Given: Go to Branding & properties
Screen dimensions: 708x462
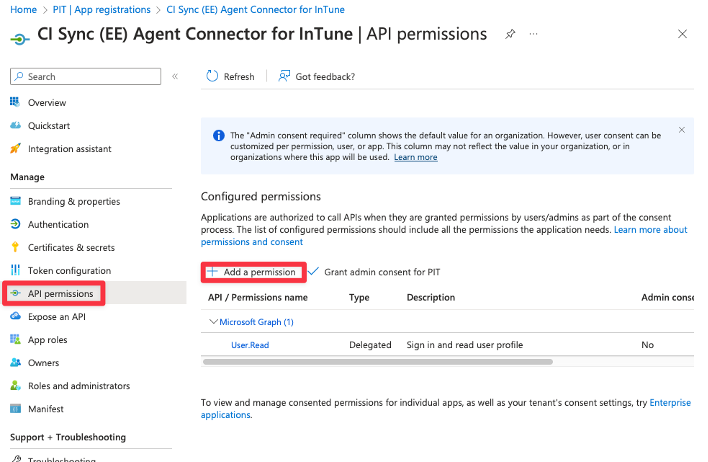Looking at the screenshot, I should pos(74,201).
